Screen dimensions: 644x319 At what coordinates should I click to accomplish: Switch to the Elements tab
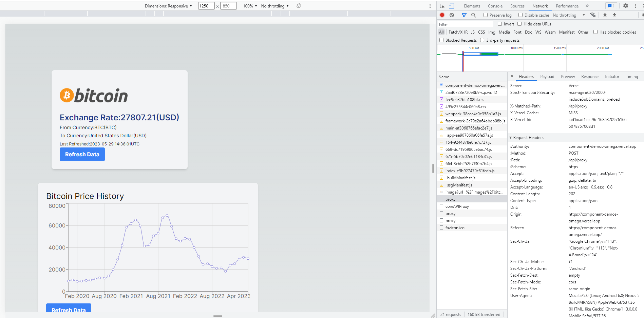pyautogui.click(x=472, y=6)
